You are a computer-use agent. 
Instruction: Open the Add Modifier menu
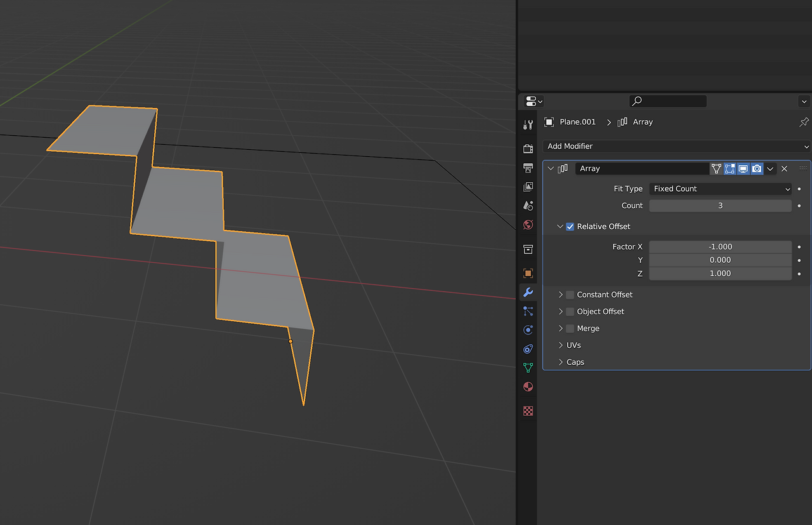pyautogui.click(x=676, y=146)
